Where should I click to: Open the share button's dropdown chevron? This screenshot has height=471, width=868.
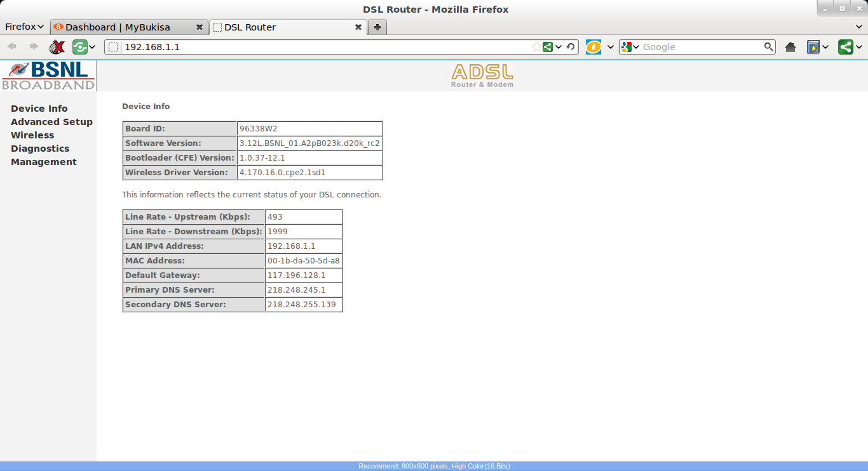pos(859,46)
